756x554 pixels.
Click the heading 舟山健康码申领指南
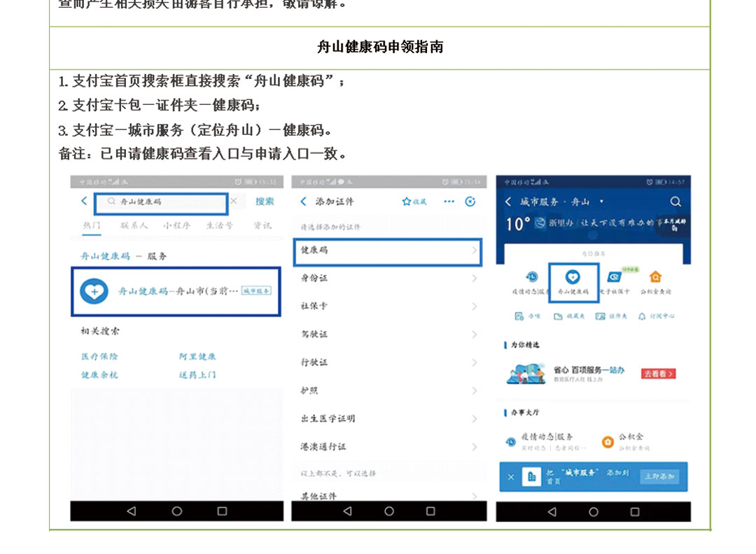pyautogui.click(x=380, y=47)
